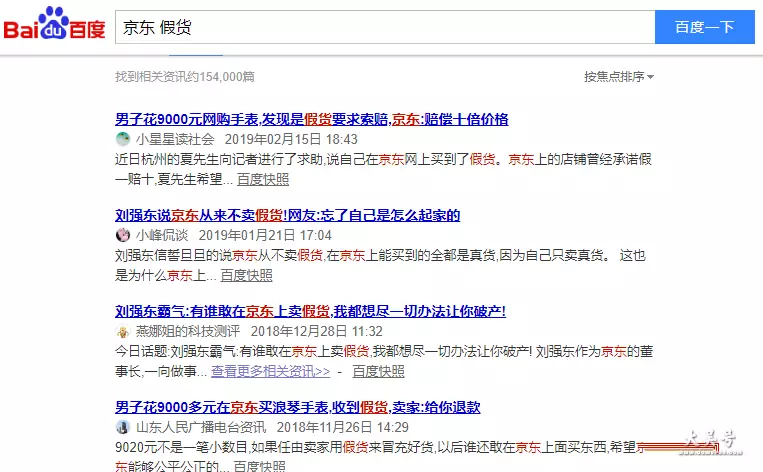Click the 百度一下 search button
763x472 pixels.
(x=705, y=27)
